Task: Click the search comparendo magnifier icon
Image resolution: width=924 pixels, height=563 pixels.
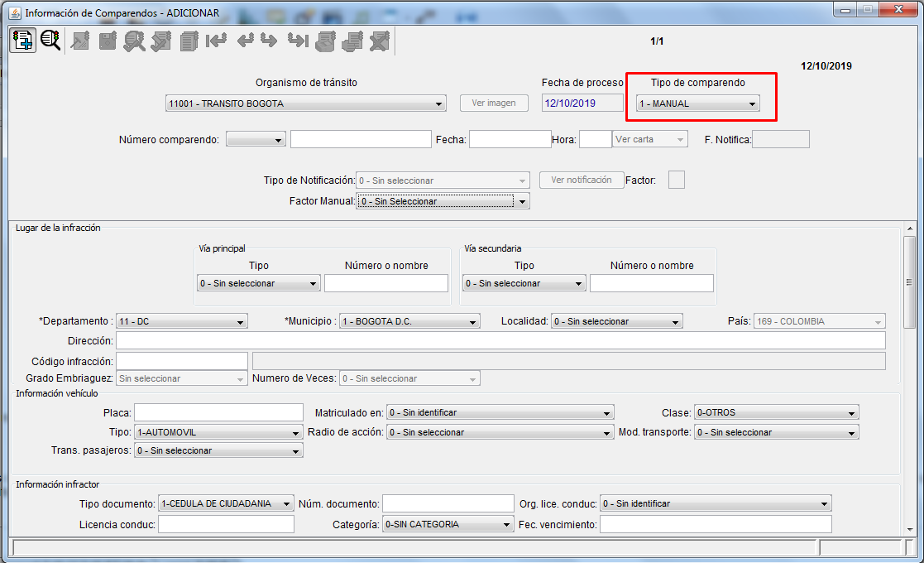Action: coord(50,40)
